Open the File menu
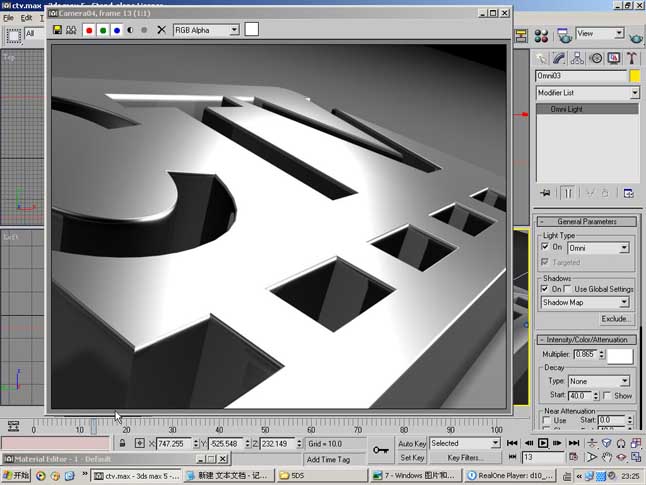The height and width of the screenshot is (485, 646). pos(8,18)
